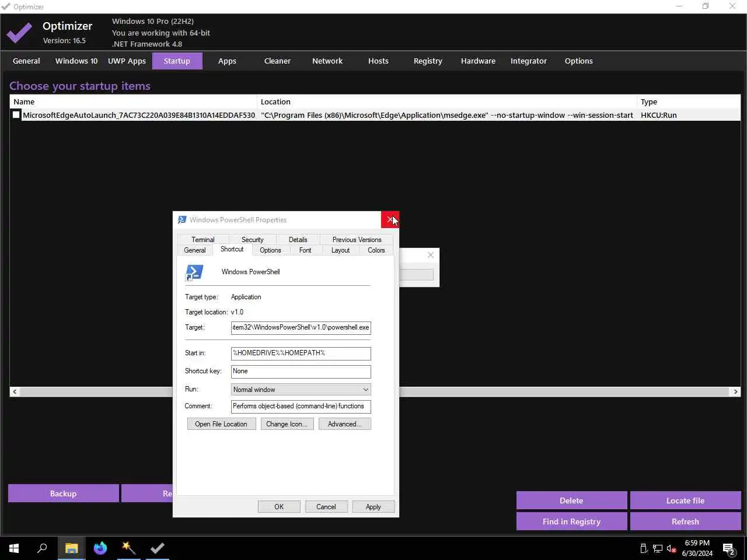Open the Hosts tab
This screenshot has height=560, width=747.
pos(378,61)
